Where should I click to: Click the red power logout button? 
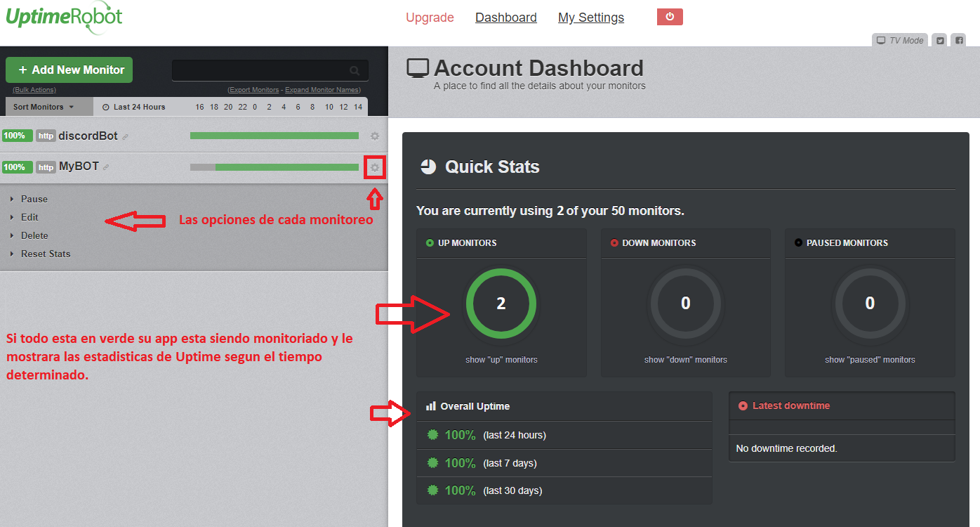670,17
